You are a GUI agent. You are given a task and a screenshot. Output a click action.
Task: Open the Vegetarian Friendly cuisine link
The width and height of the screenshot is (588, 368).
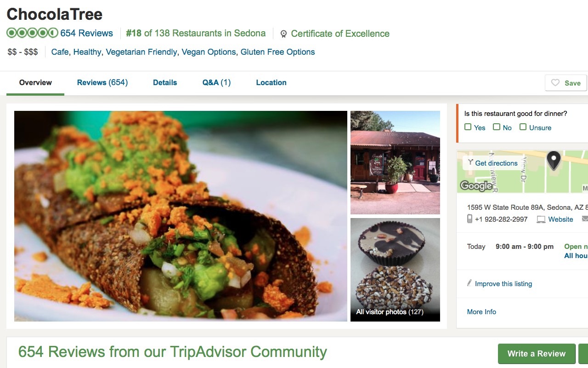point(141,52)
